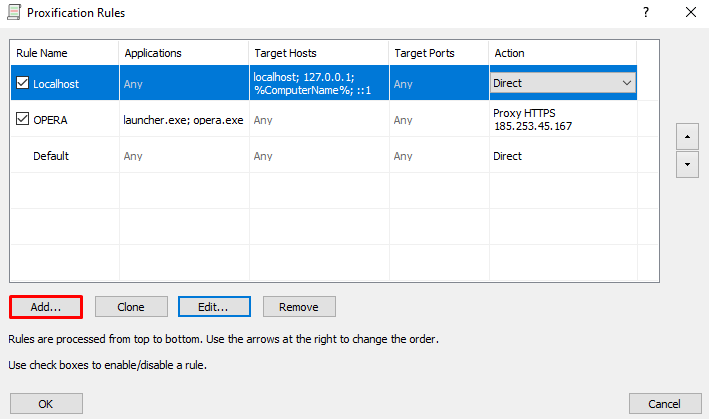
Task: Uncheck the Localhost rule checkbox
Action: pos(22,83)
